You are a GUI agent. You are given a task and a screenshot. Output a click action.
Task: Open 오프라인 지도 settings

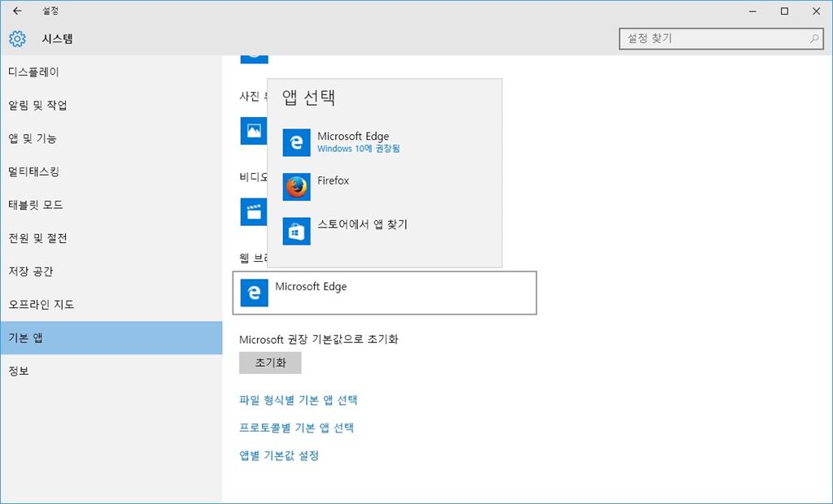click(111, 304)
